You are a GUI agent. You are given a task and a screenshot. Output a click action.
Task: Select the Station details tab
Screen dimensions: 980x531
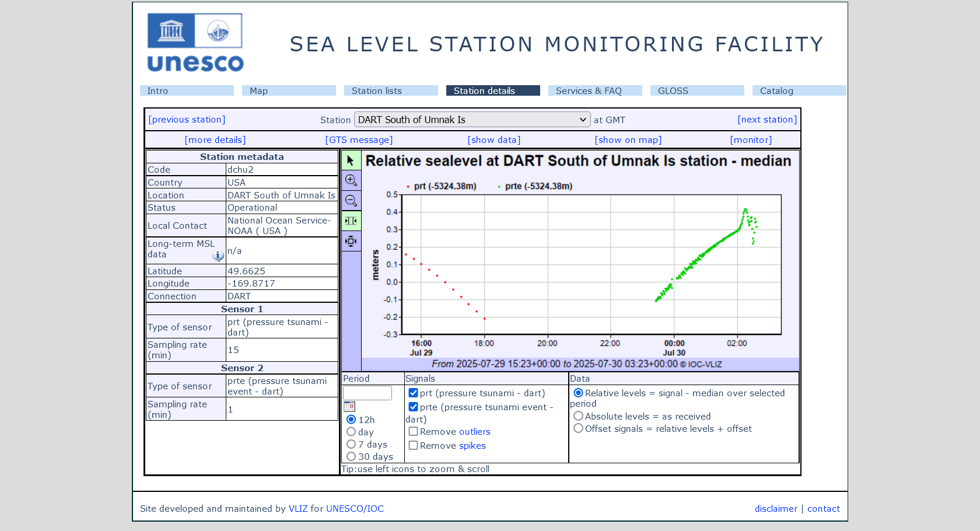pyautogui.click(x=493, y=90)
